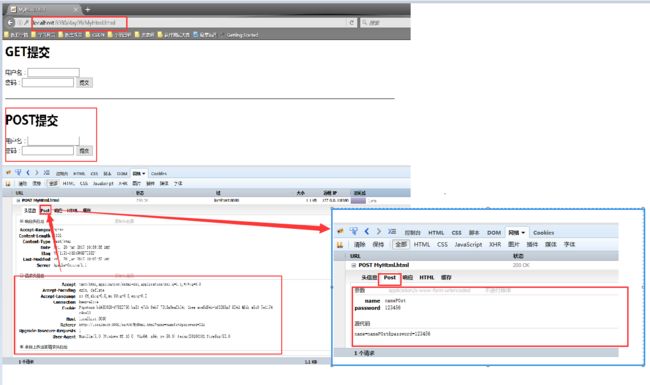The image size is (650, 385).
Task: Click Firebug bug icon in main panel
Action: coord(8,172)
